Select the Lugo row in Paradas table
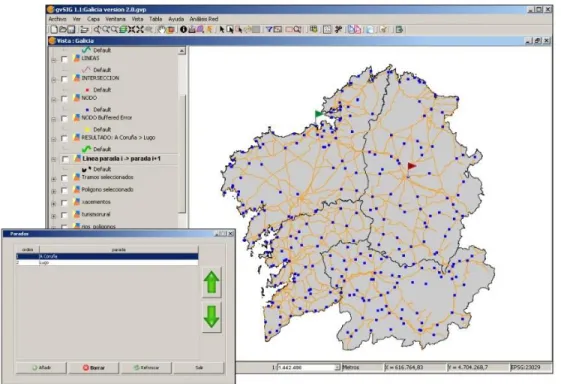The image size is (561, 384). point(107,262)
